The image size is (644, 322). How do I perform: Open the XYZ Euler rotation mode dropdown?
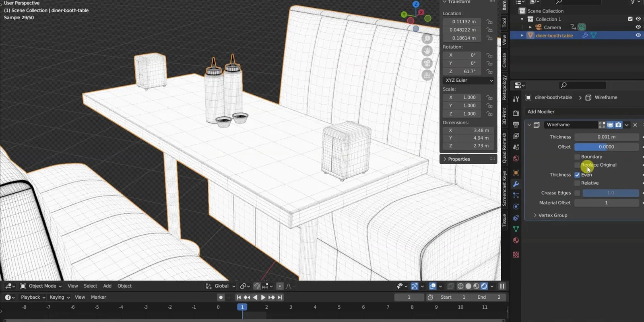pos(469,80)
